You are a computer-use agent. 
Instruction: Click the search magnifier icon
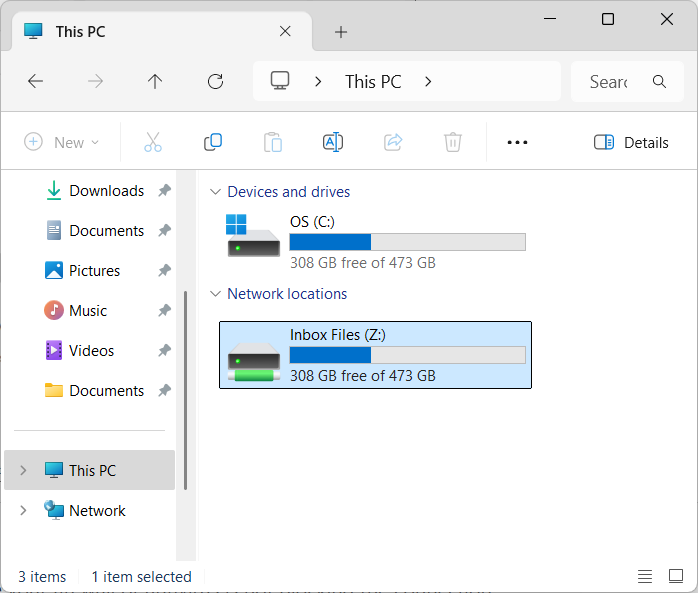[659, 81]
